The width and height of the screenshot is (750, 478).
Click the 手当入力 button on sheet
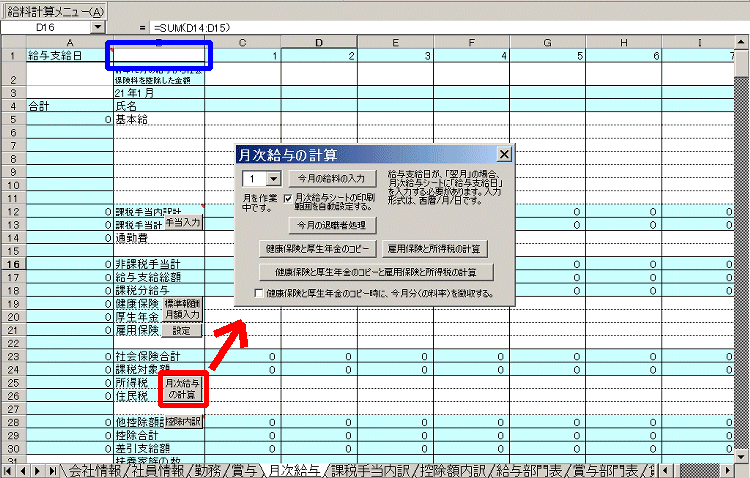[183, 222]
